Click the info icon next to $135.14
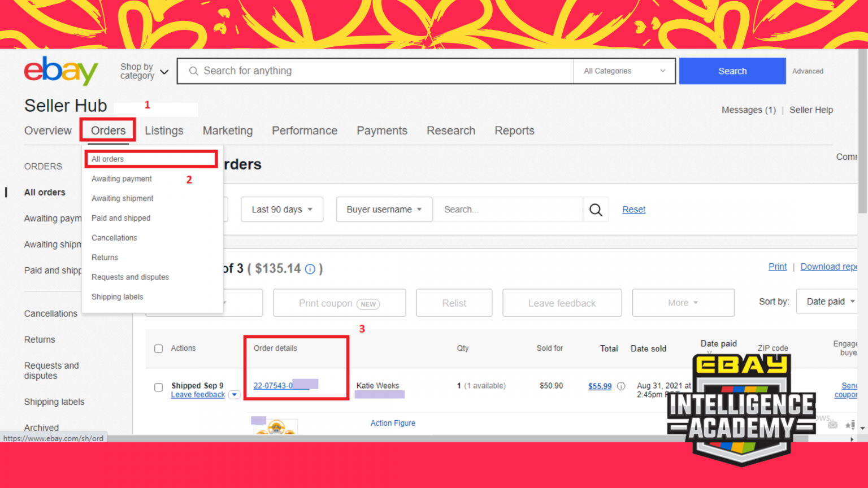The image size is (868, 488). [x=310, y=269]
